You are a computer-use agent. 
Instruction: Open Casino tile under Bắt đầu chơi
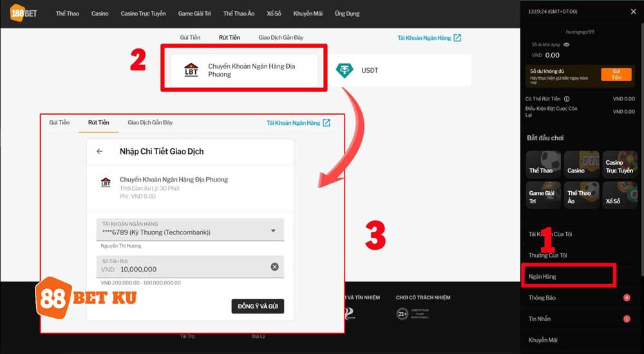coord(581,164)
